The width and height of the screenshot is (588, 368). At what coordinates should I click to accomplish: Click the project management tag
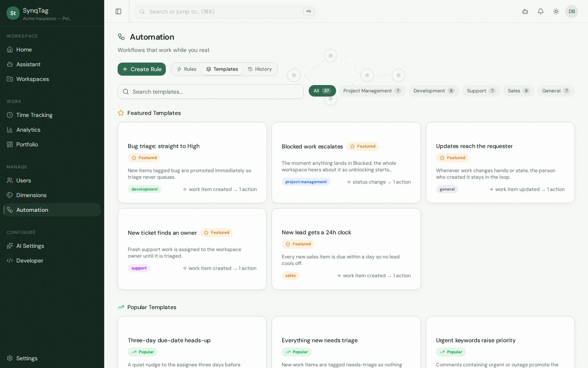306,182
